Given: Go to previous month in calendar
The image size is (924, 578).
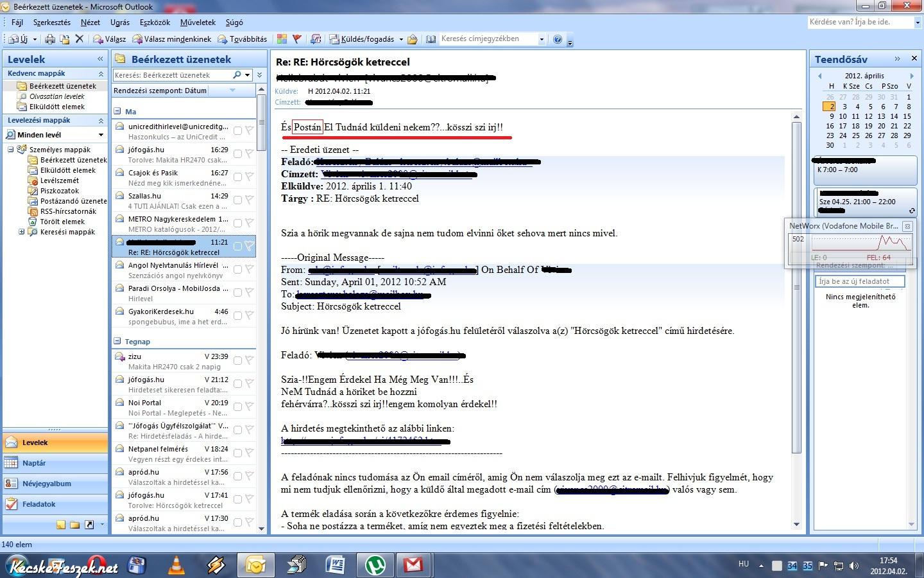Looking at the screenshot, I should click(820, 76).
